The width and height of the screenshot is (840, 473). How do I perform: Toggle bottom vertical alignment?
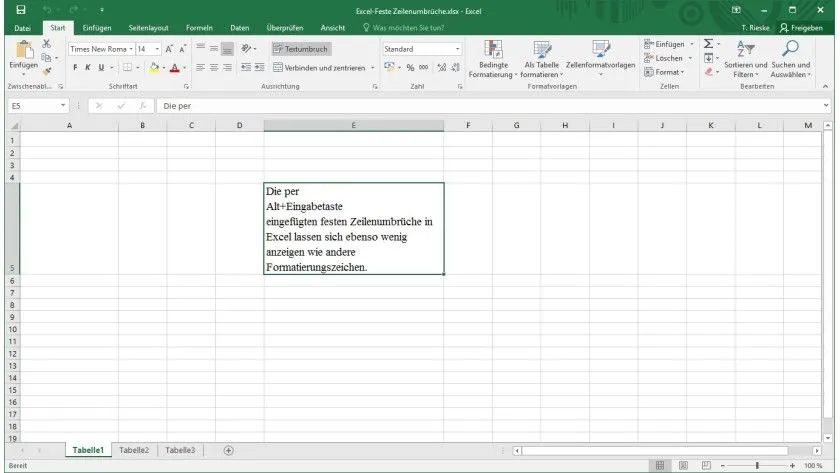click(227, 49)
